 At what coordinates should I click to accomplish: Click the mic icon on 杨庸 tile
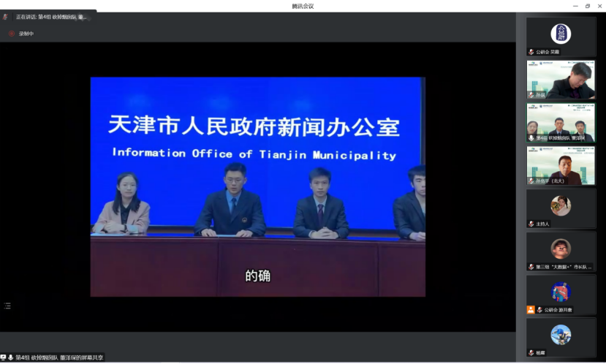pyautogui.click(x=531, y=353)
